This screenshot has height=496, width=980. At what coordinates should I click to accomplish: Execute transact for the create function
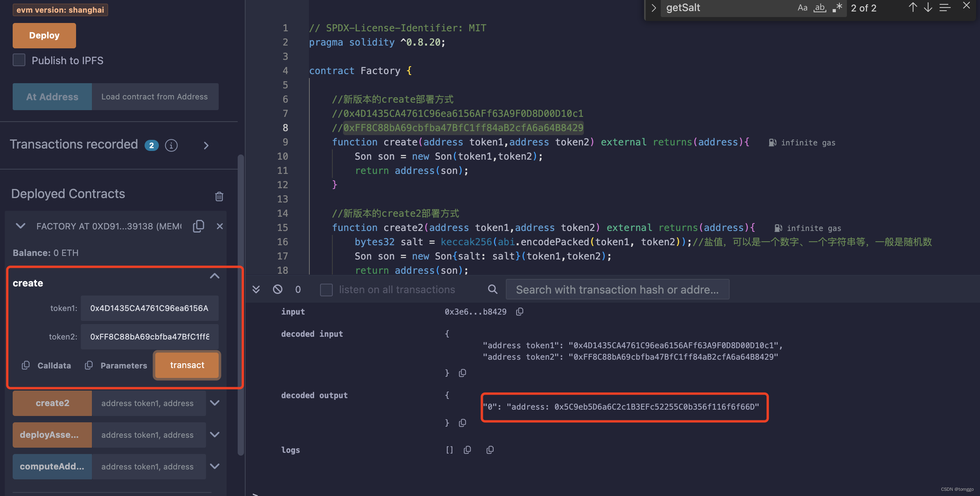[x=187, y=365]
